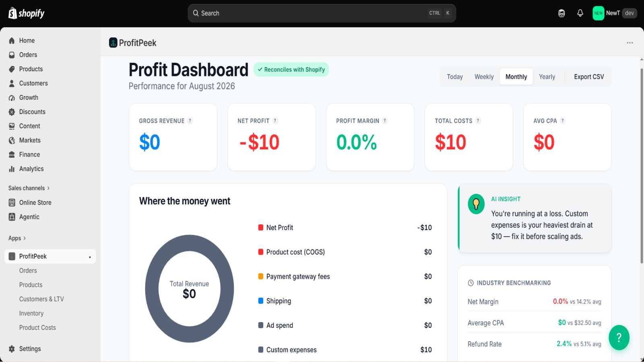Open Product Costs under ProfitPeek

[x=37, y=327]
